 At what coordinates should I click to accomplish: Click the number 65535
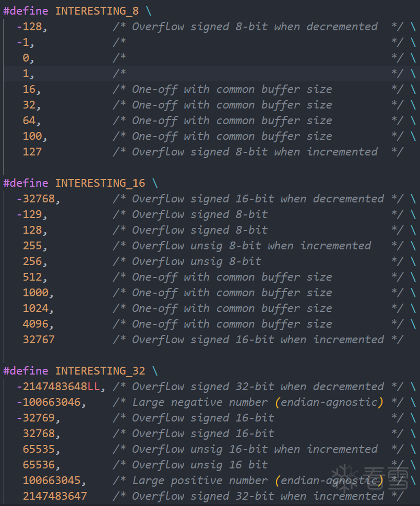click(x=39, y=449)
